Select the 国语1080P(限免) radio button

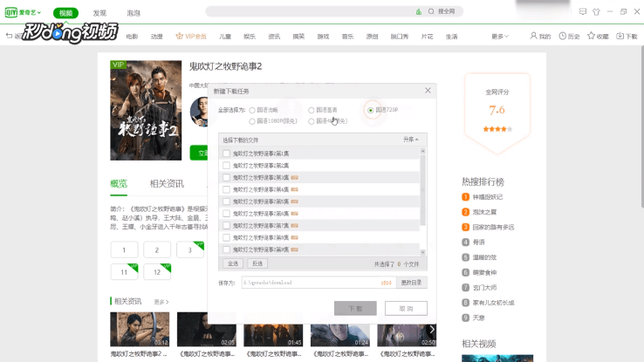[x=252, y=121]
